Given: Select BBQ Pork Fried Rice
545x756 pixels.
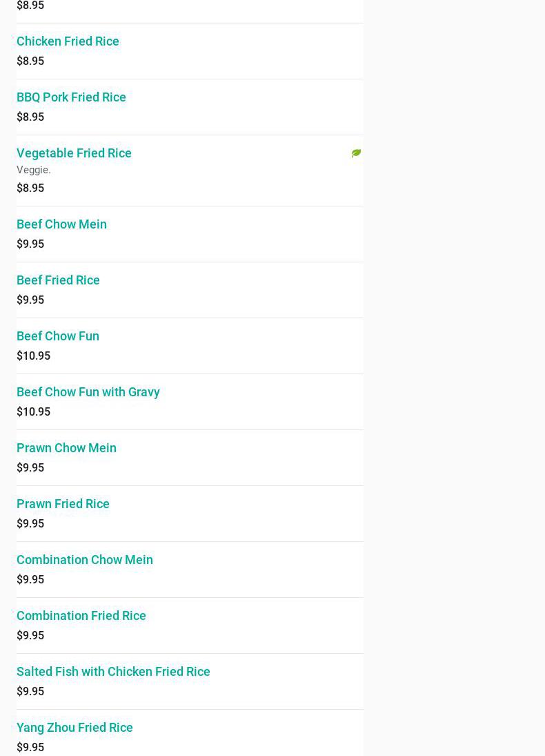Looking at the screenshot, I should coord(71,97).
